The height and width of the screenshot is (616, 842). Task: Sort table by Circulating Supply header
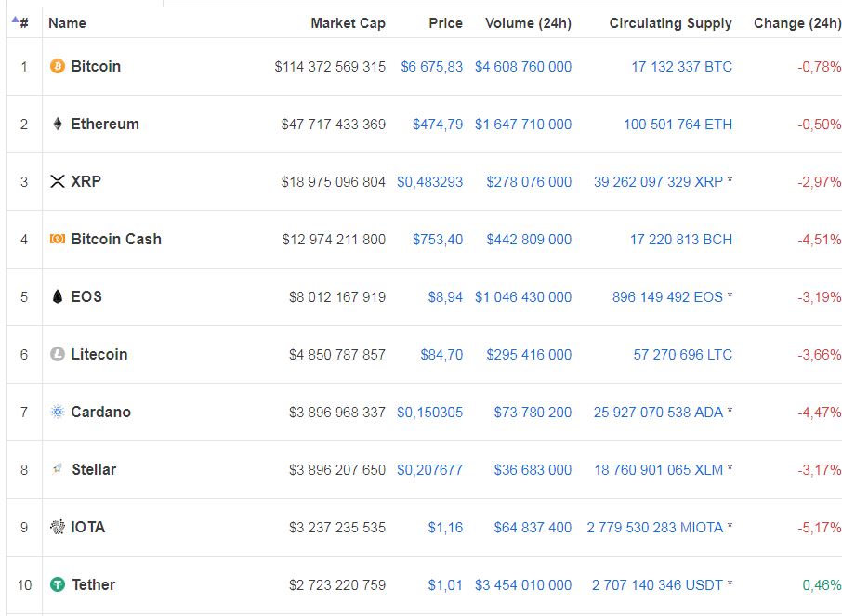point(671,23)
